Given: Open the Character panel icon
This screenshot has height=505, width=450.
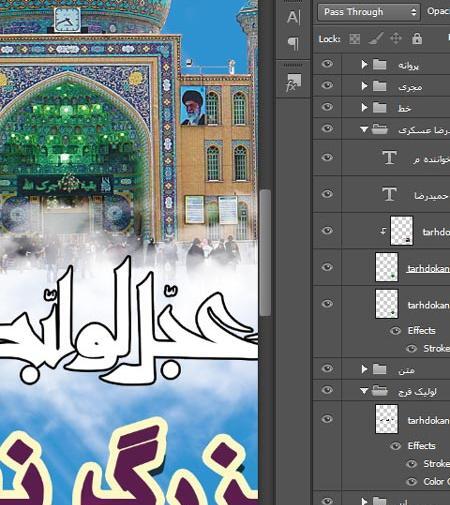Looking at the screenshot, I should point(293,17).
